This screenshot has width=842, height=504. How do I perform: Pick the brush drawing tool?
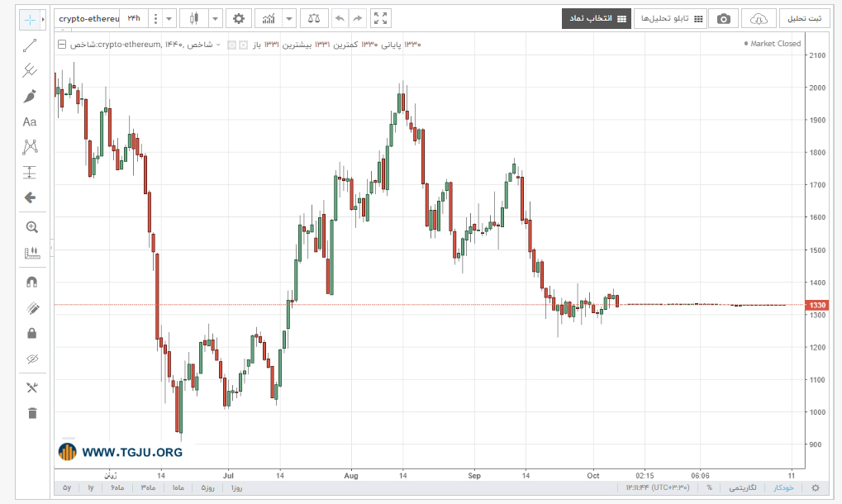click(x=30, y=96)
